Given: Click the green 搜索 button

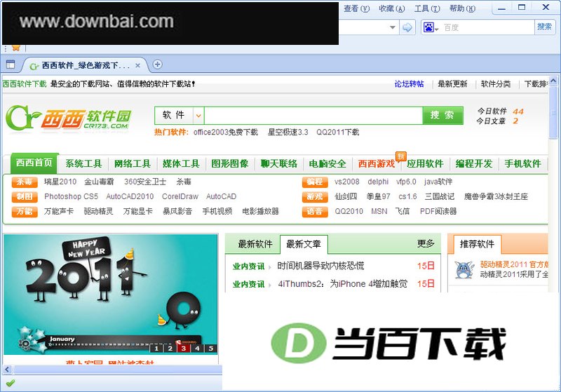Looking at the screenshot, I should point(442,115).
